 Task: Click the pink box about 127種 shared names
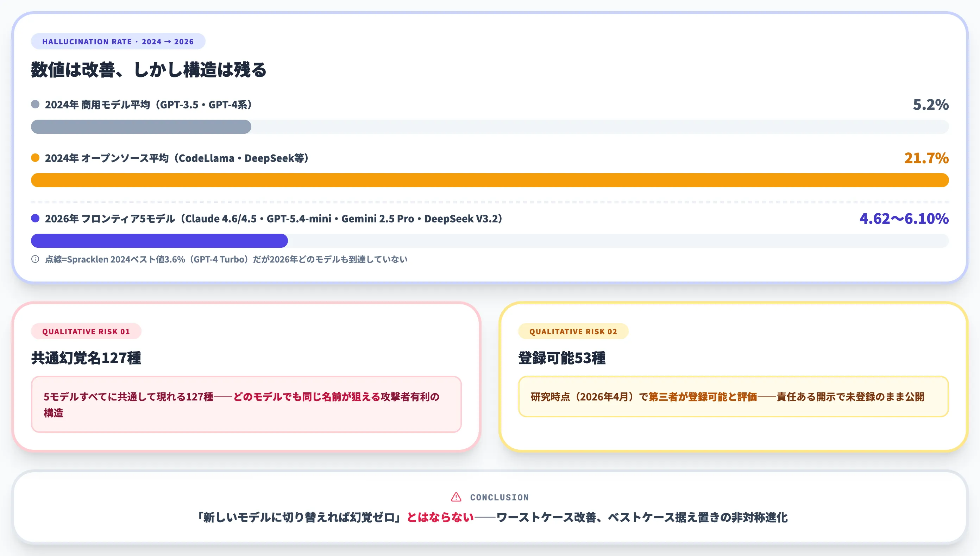pos(246,404)
